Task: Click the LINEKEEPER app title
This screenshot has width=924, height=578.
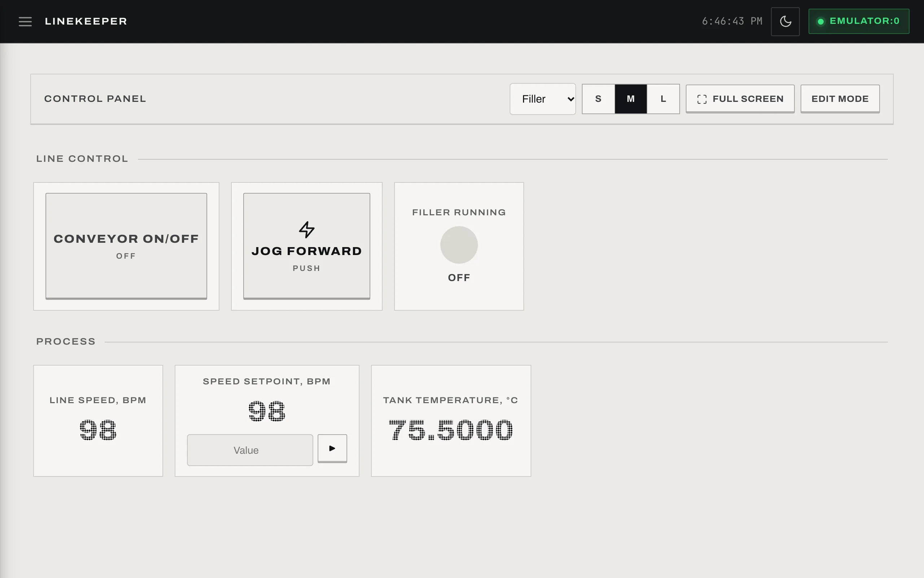Action: (86, 21)
